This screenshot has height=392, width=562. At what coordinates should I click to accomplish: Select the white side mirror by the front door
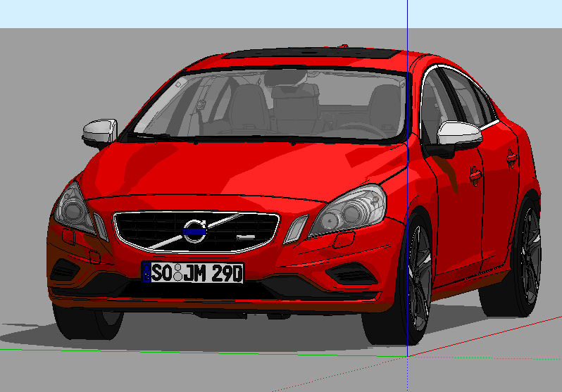(x=459, y=134)
